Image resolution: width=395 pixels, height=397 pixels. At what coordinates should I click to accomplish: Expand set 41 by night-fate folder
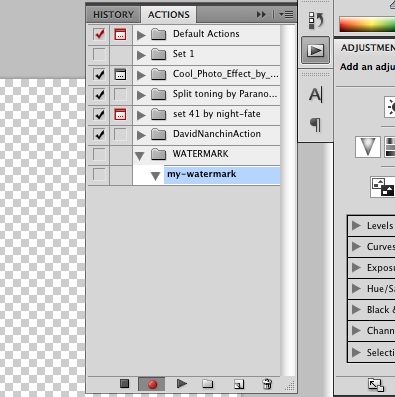click(141, 115)
